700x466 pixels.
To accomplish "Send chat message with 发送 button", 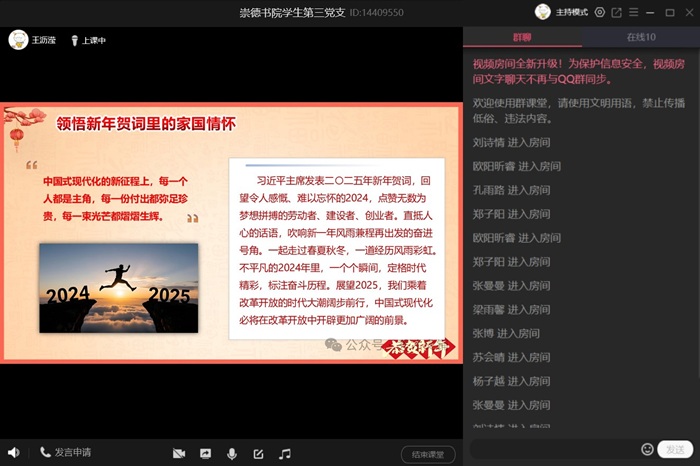I will coord(677,449).
